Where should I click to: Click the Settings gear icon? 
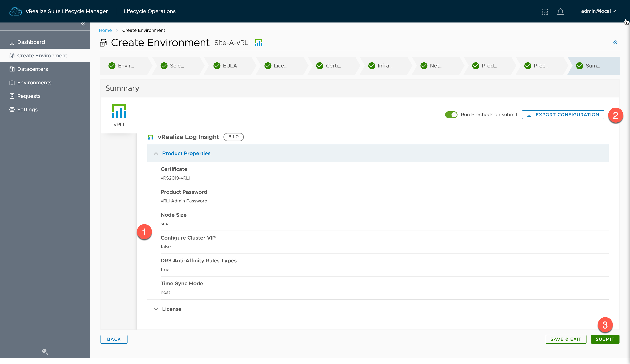click(12, 109)
